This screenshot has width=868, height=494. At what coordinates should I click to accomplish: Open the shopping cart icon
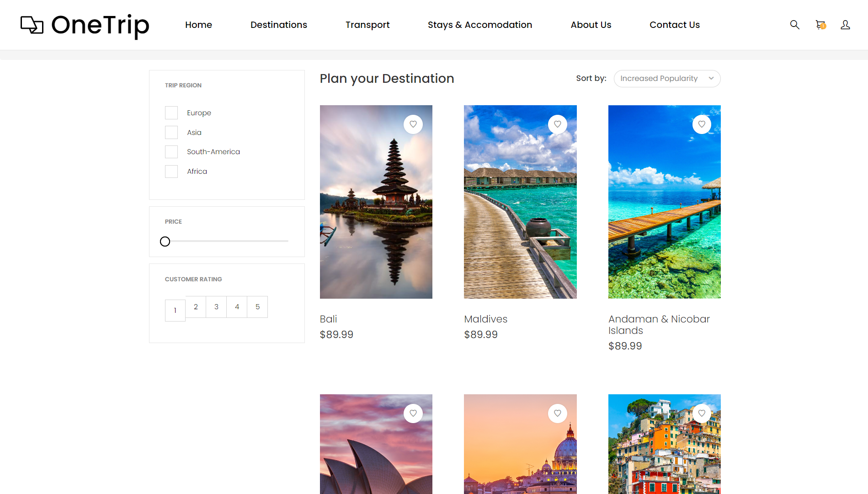pyautogui.click(x=820, y=25)
